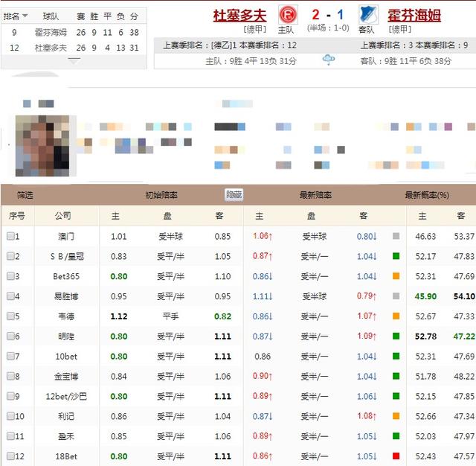Click the blurred user avatar thumbnail
The height and width of the screenshot is (466, 476).
[x=42, y=143]
